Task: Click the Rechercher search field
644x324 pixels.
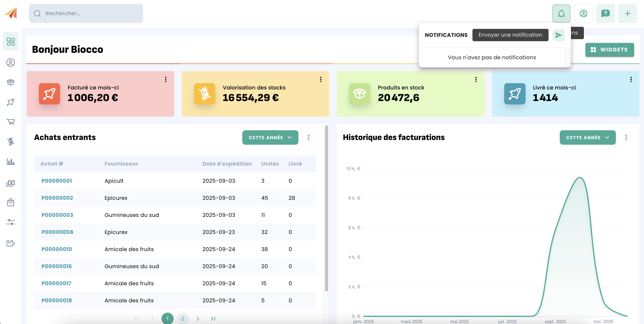Action: [x=86, y=13]
